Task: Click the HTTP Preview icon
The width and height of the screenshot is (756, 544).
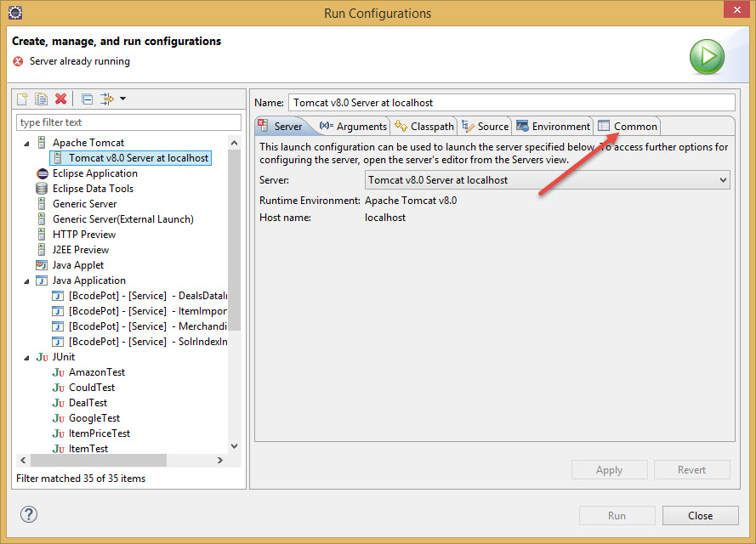Action: tap(42, 235)
